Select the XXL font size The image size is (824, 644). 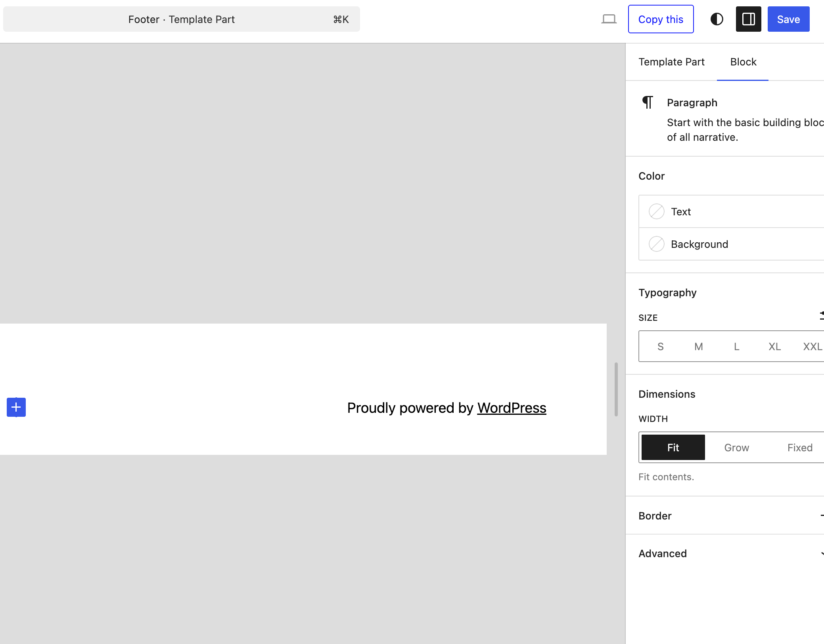click(x=812, y=346)
